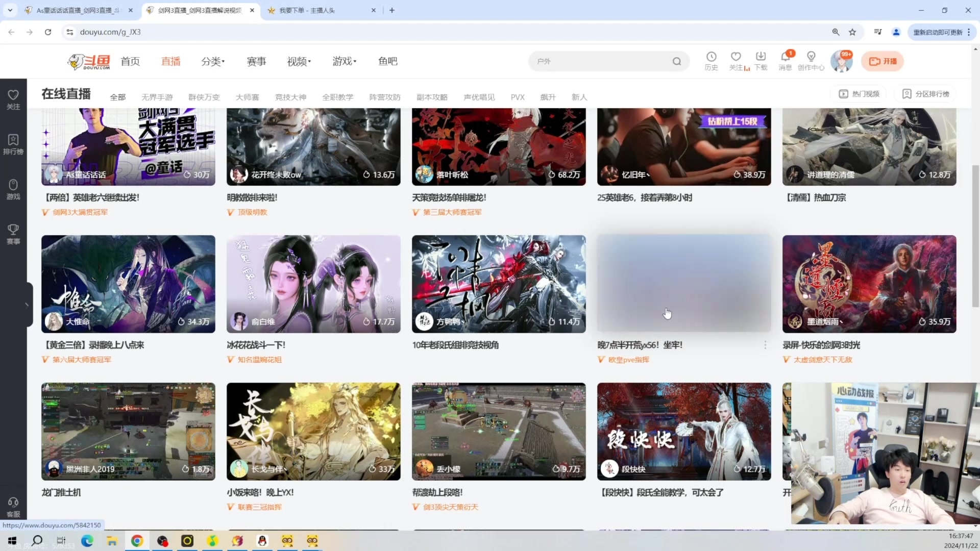Select 鱼吧 in top navigation
Image resolution: width=980 pixels, height=551 pixels.
coord(388,61)
